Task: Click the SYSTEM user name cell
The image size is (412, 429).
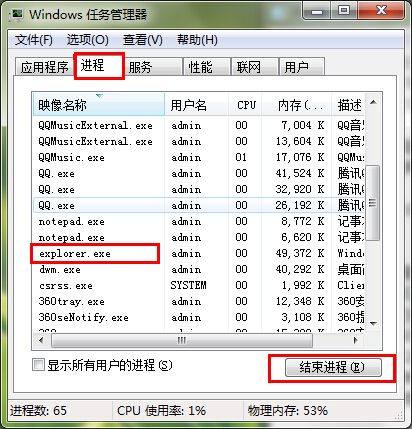Action: 188,285
